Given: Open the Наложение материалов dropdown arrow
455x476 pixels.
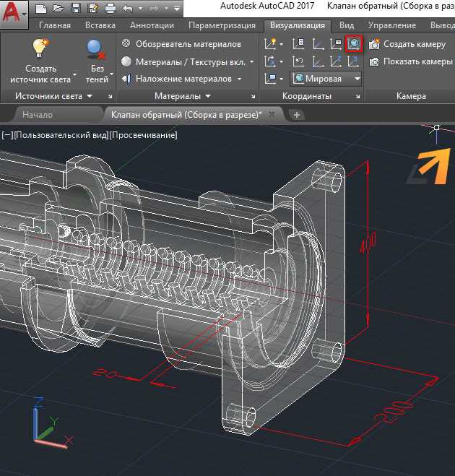Looking at the screenshot, I should 240,79.
